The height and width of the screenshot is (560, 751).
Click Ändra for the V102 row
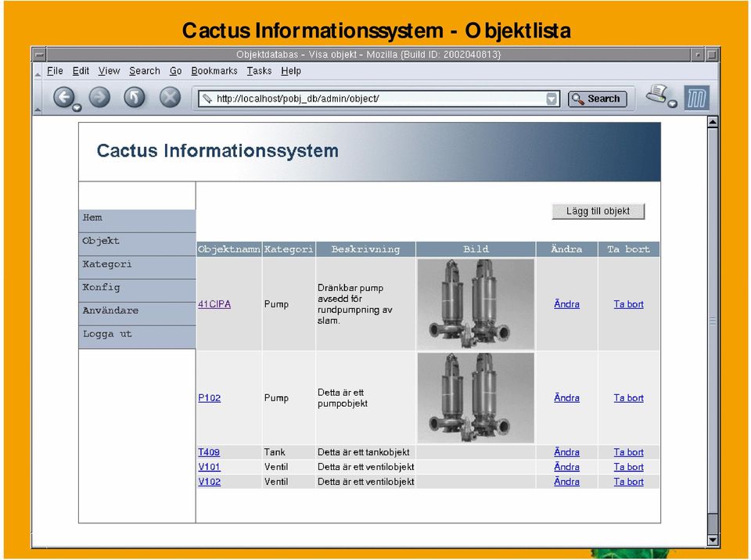coord(566,482)
